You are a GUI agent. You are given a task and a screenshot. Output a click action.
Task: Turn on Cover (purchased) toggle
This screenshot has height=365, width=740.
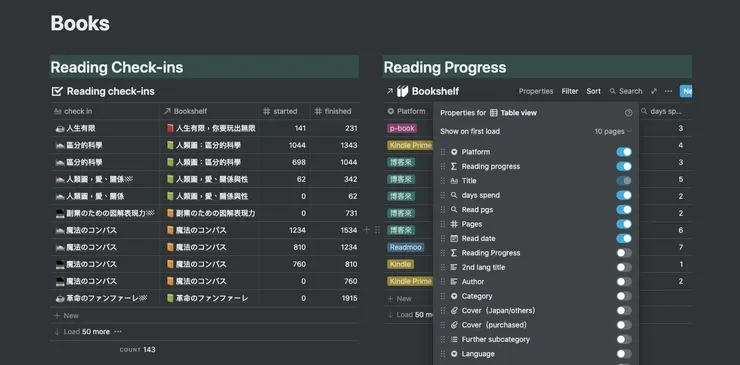coord(623,325)
